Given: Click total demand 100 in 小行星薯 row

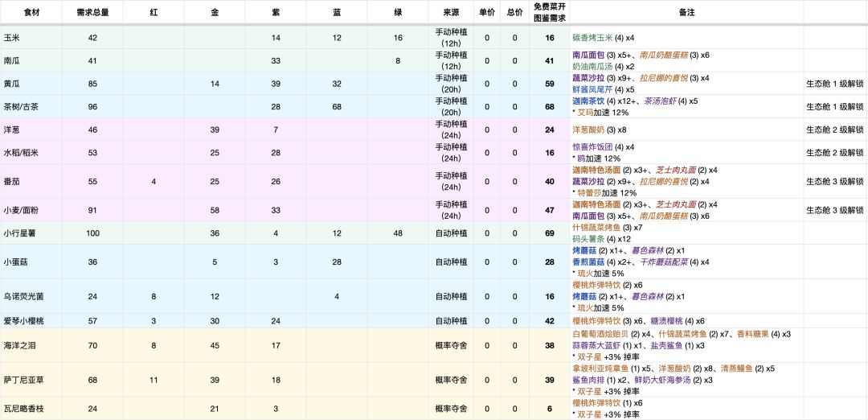Looking at the screenshot, I should (92, 233).
